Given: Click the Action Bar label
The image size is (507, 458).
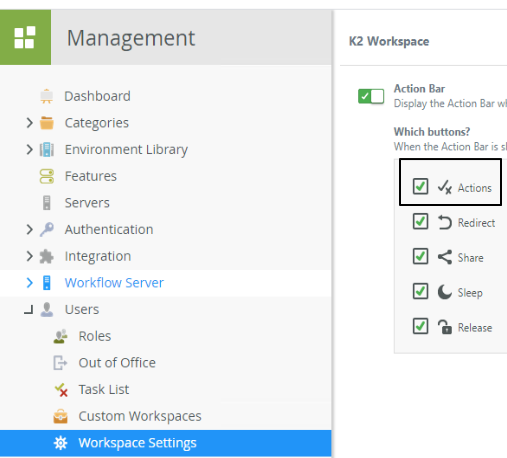Looking at the screenshot, I should pyautogui.click(x=419, y=89).
